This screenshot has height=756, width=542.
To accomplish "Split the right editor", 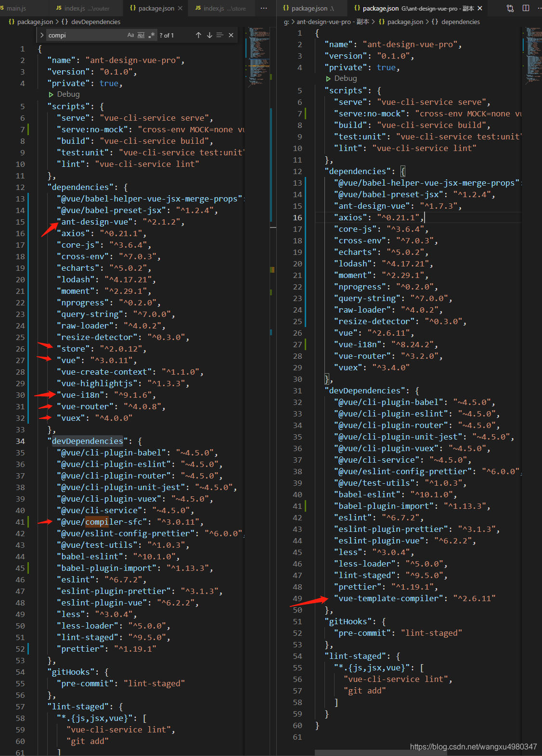I will 526,8.
